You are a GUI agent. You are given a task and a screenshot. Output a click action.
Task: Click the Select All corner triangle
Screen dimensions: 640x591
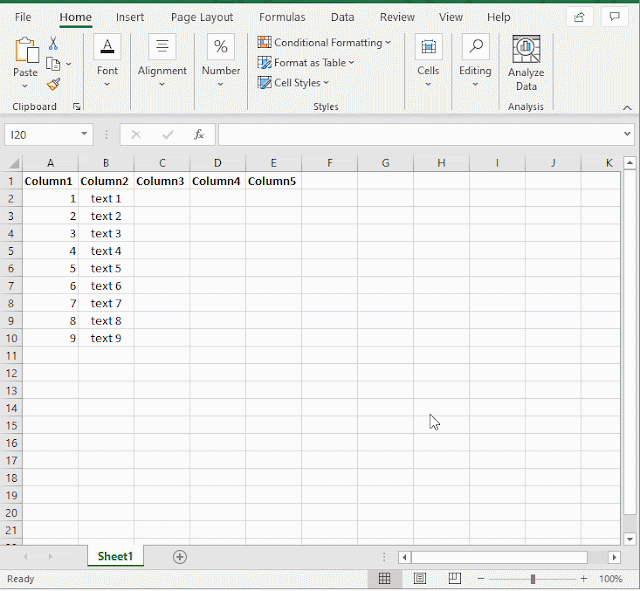point(14,164)
